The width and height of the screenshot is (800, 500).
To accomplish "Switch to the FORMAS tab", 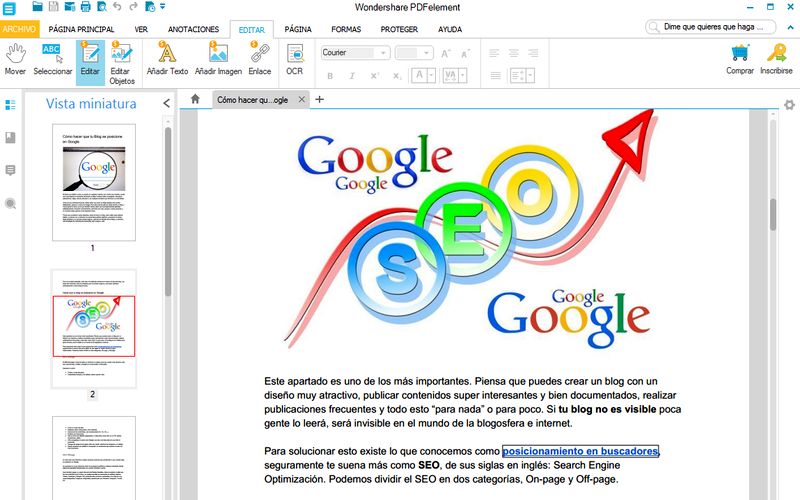I will (346, 29).
